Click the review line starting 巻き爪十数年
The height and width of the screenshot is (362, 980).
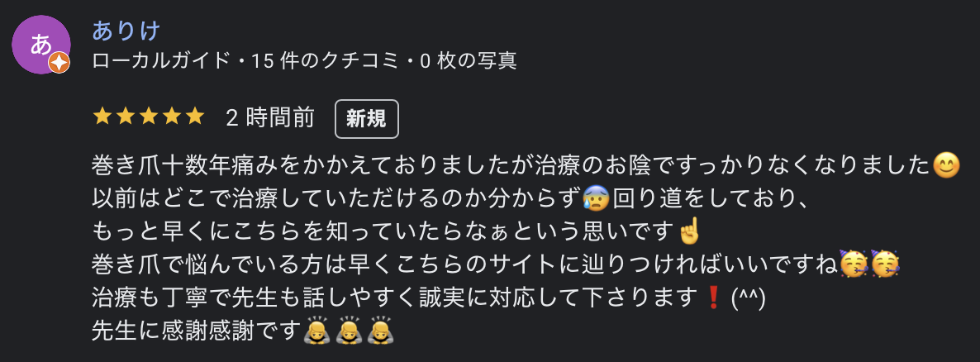526,165
